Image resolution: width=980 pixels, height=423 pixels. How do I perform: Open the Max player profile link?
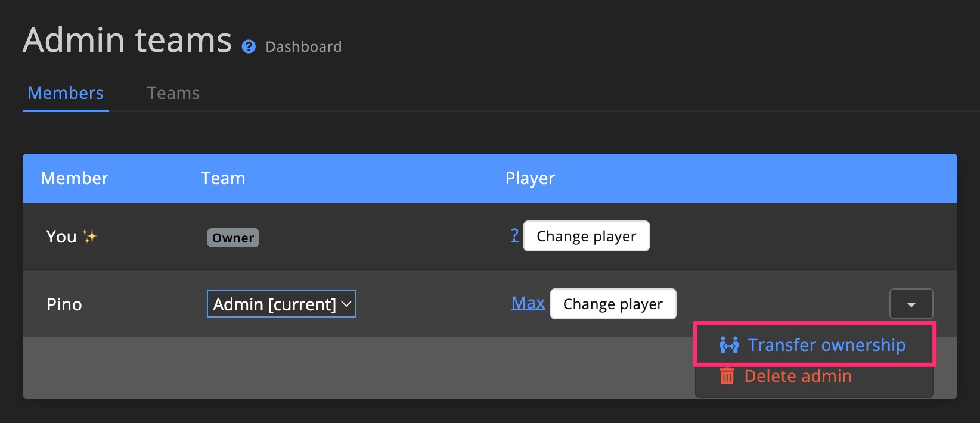tap(528, 303)
